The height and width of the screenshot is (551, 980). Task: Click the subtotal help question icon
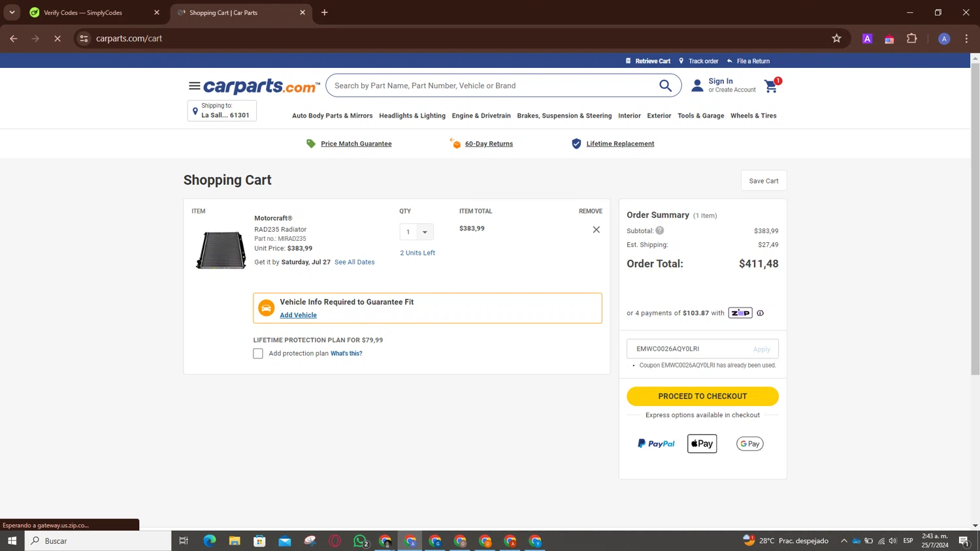660,230
